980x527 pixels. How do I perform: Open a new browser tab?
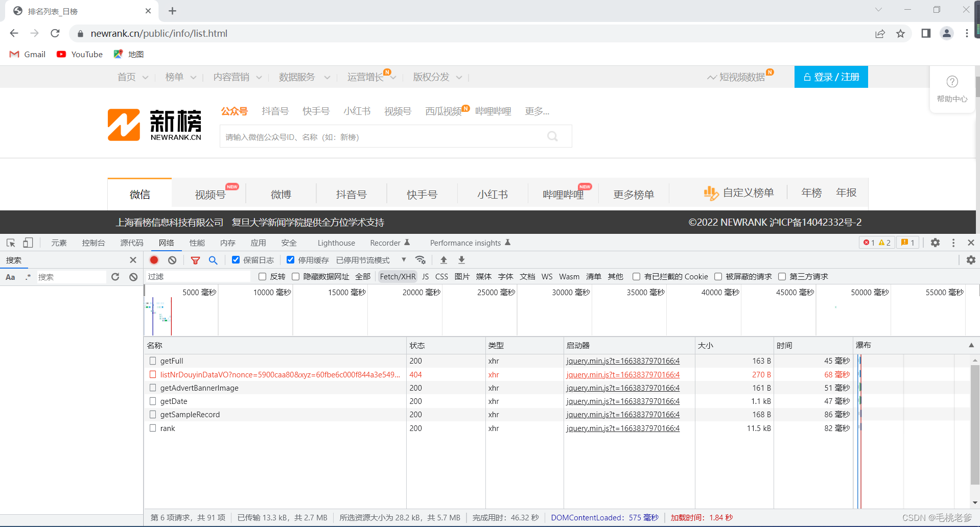(172, 11)
